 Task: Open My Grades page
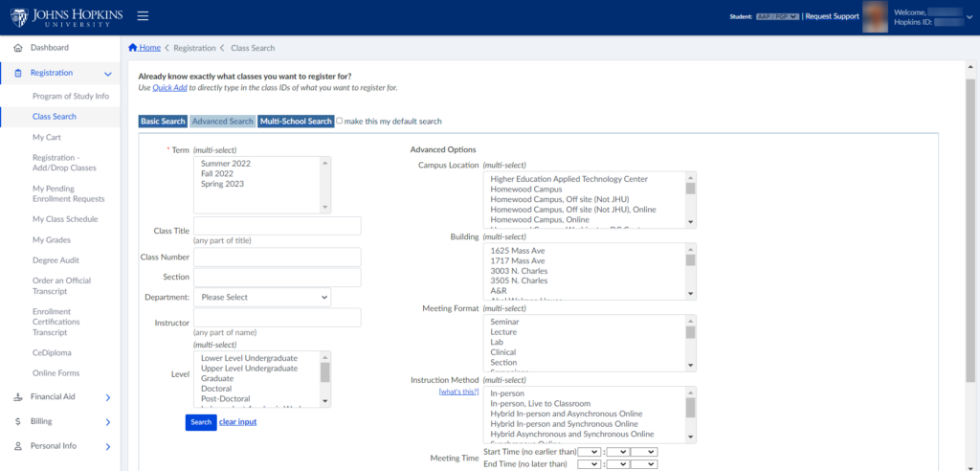pos(52,240)
